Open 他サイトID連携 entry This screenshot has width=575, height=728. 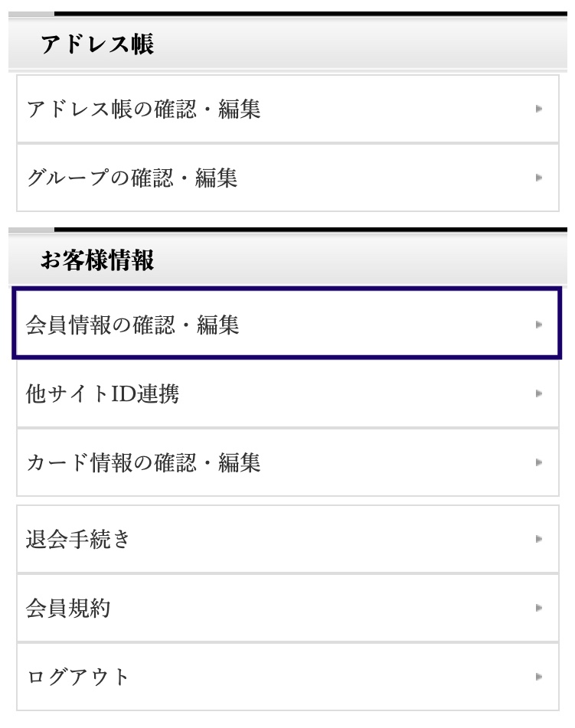(x=288, y=393)
